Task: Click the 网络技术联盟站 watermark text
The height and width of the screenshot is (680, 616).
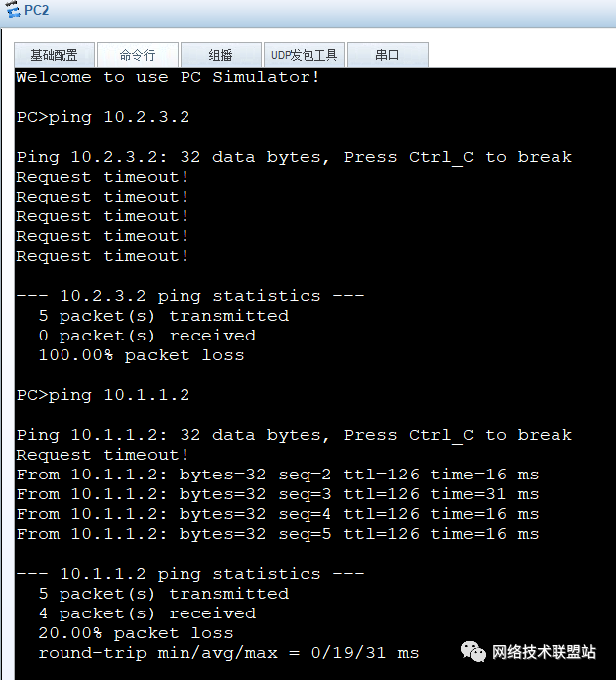Action: (545, 652)
